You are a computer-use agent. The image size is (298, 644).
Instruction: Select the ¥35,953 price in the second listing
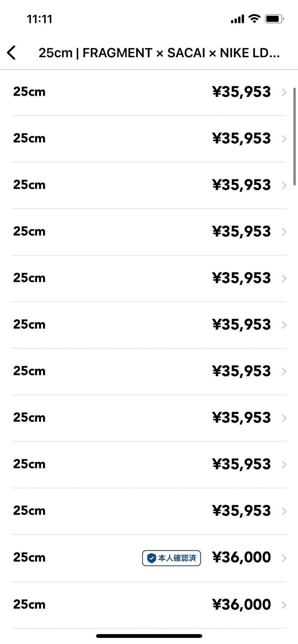(x=241, y=138)
